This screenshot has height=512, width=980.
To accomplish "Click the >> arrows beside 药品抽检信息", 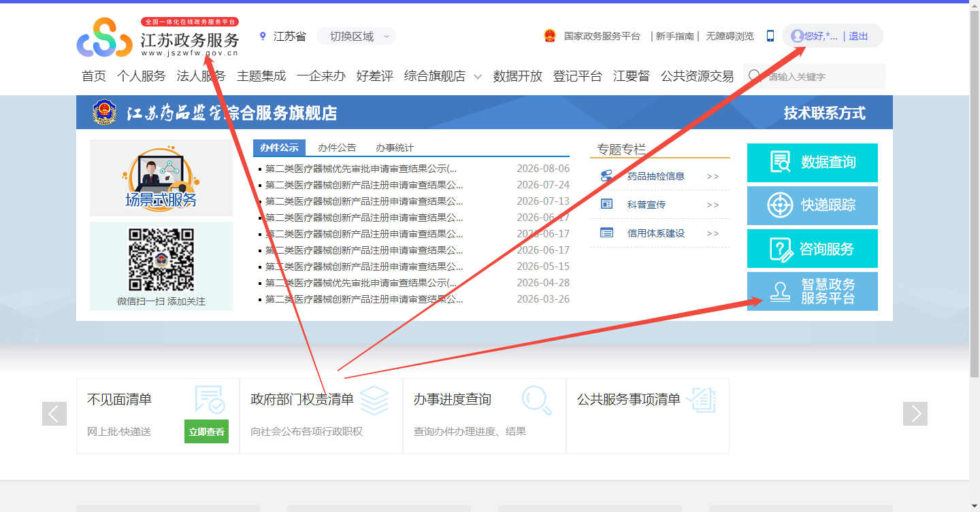I will click(x=713, y=176).
